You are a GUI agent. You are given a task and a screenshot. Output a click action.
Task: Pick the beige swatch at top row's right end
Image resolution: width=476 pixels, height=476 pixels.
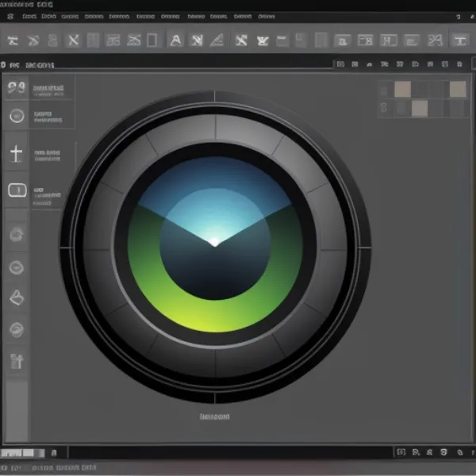pyautogui.click(x=458, y=89)
